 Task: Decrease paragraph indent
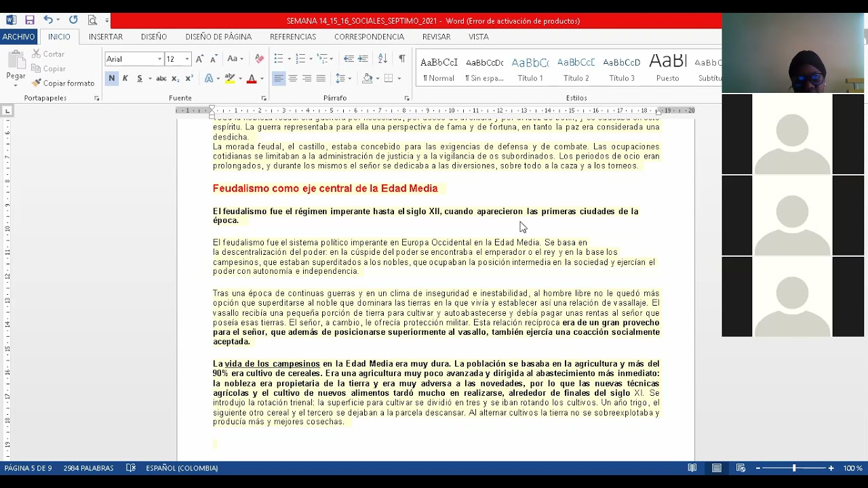[349, 59]
